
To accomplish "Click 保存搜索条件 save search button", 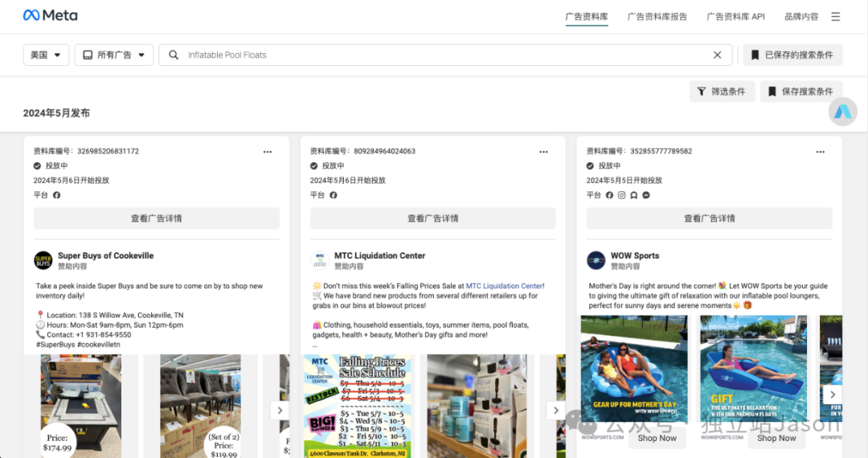I will pyautogui.click(x=801, y=92).
